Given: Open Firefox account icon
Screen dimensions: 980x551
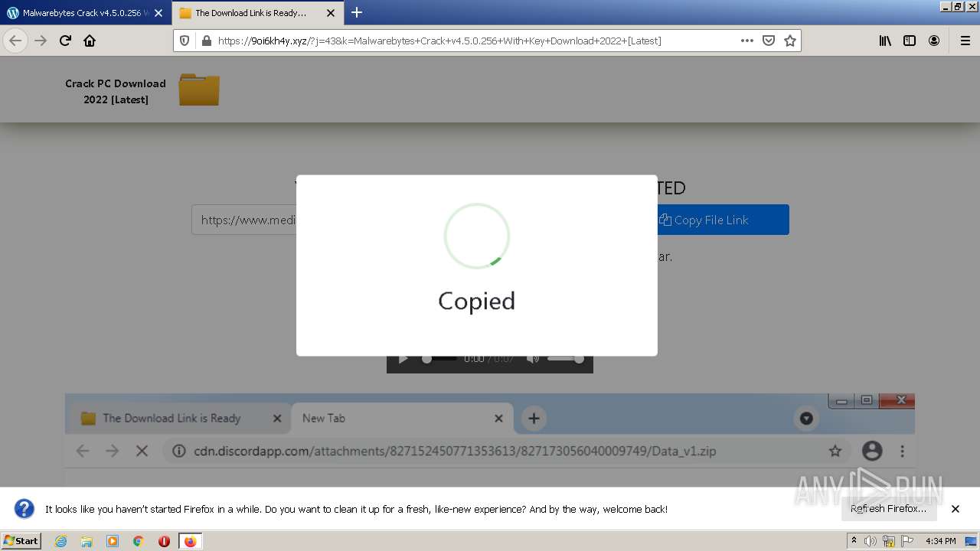Looking at the screenshot, I should (x=934, y=41).
